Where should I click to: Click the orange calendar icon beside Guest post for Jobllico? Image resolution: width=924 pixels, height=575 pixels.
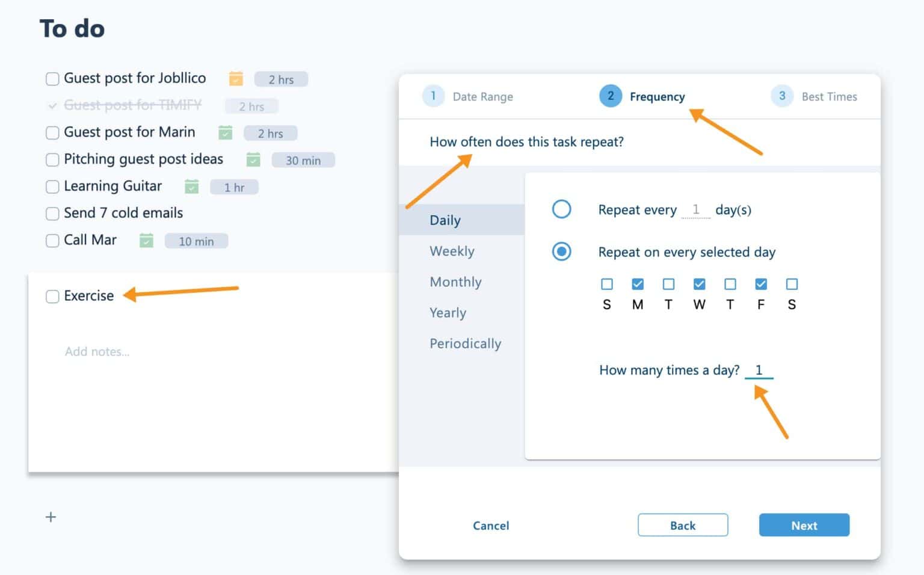coord(236,79)
